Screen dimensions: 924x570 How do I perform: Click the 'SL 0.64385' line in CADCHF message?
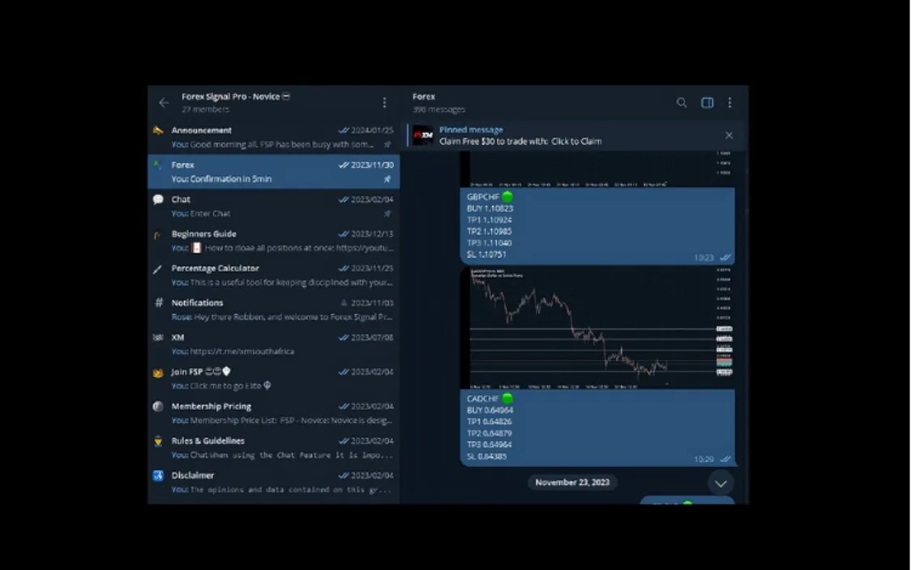click(487, 456)
